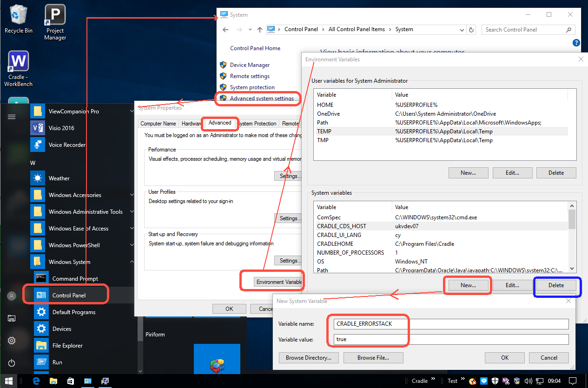Viewport: 588px width, 388px height.
Task: Open Visio 2016 from the Start menu
Action: click(x=61, y=128)
